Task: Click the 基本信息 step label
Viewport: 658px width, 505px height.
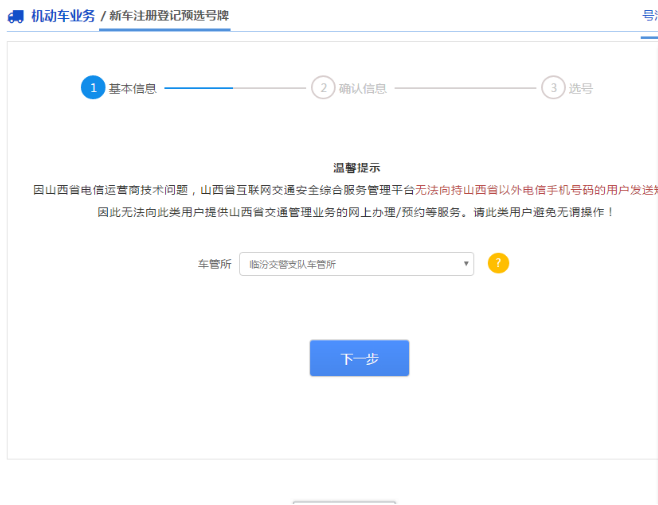Action: 132,89
